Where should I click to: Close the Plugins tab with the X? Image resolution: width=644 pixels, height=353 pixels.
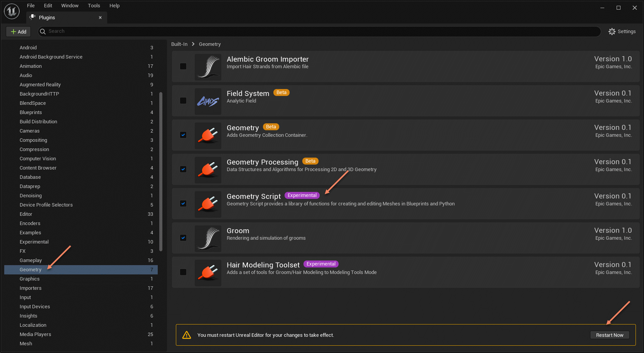point(100,18)
